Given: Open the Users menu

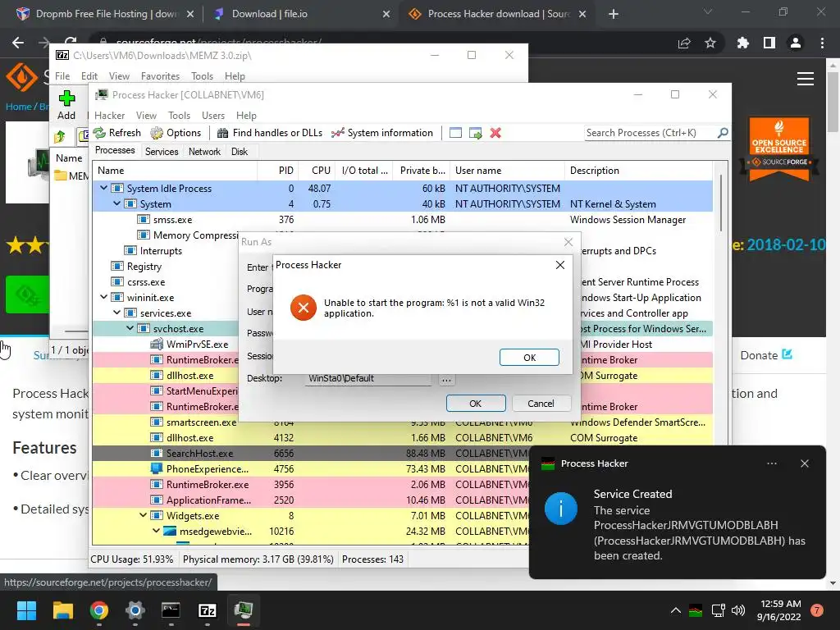Looking at the screenshot, I should (213, 116).
